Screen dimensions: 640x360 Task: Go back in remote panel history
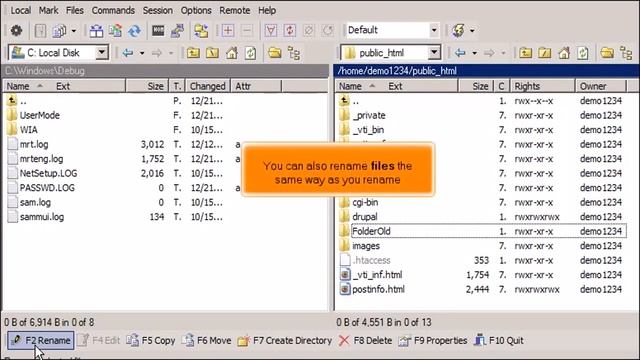pos(460,53)
